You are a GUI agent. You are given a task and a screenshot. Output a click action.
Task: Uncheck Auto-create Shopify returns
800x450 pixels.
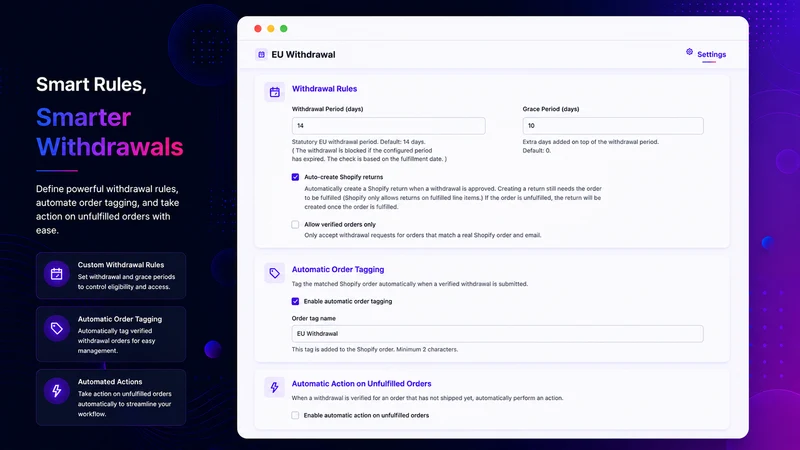pos(295,177)
